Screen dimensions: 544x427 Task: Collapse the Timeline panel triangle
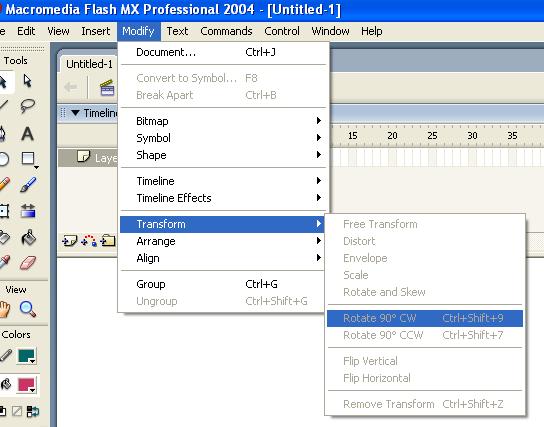(x=75, y=113)
